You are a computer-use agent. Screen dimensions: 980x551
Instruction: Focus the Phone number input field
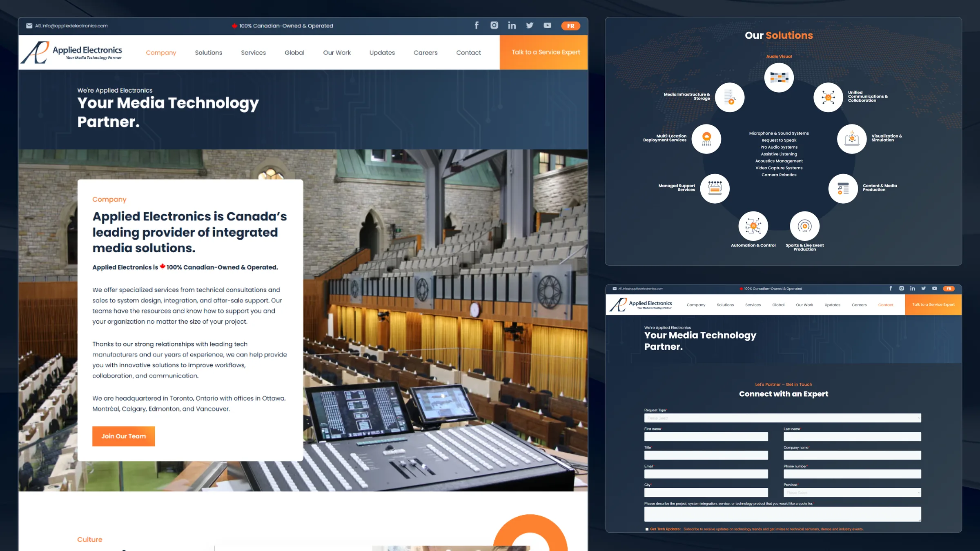(x=852, y=474)
